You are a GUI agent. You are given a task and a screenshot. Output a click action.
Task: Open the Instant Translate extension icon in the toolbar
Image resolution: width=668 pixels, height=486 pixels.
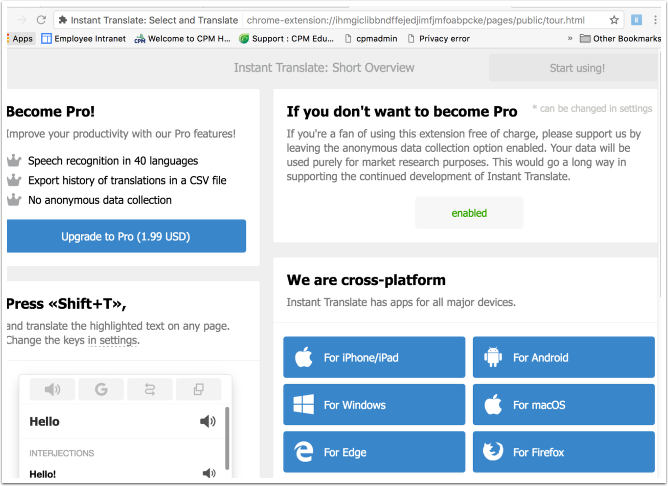(636, 20)
